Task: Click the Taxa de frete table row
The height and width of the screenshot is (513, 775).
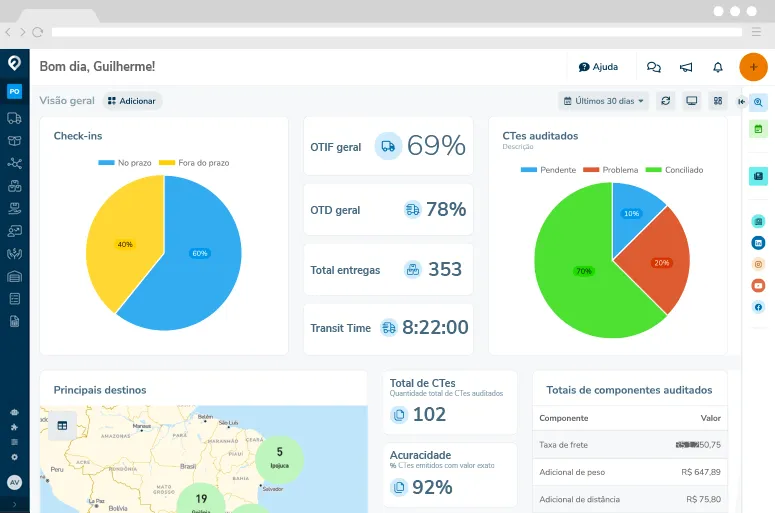Action: pyautogui.click(x=630, y=445)
